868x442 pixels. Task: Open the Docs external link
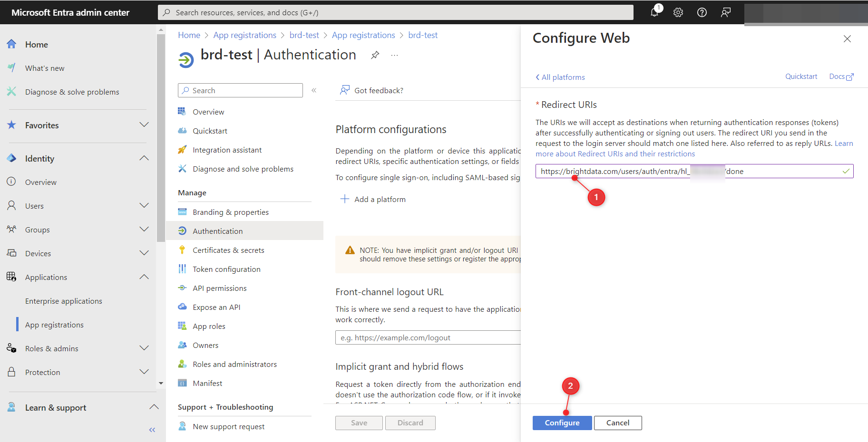coord(841,77)
